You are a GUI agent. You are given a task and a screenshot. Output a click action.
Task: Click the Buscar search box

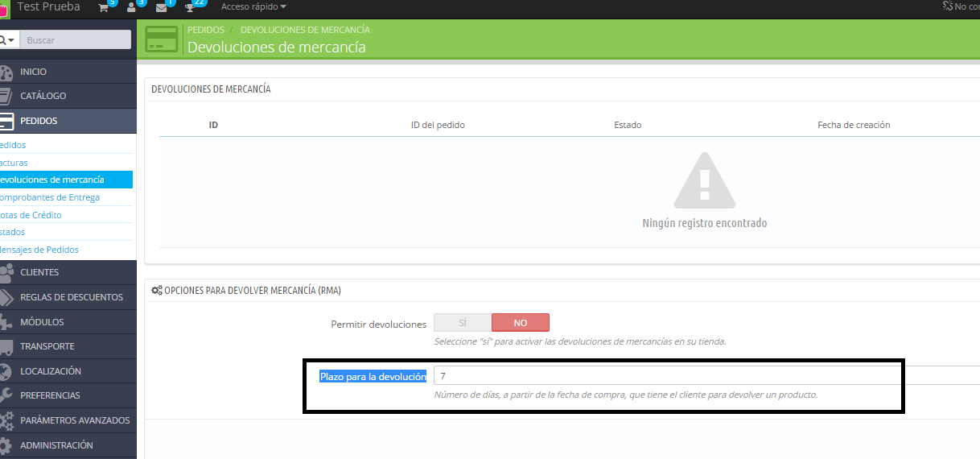pos(76,39)
